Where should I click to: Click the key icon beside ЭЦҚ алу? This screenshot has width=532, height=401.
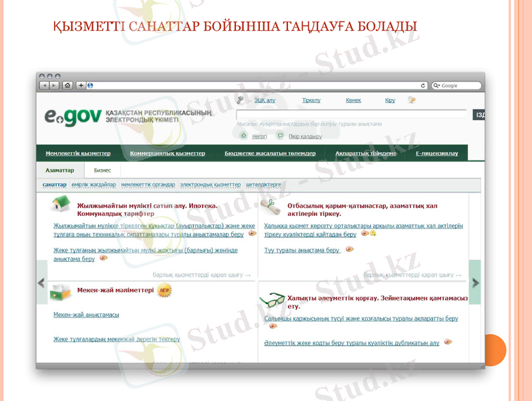(x=241, y=100)
